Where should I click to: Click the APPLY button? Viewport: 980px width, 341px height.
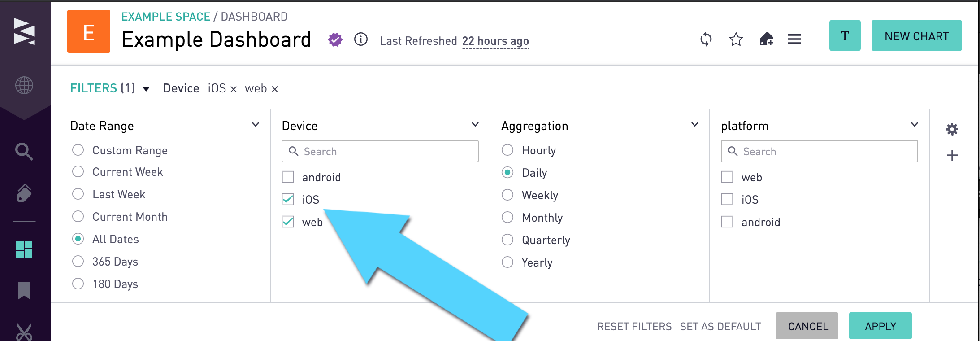880,326
